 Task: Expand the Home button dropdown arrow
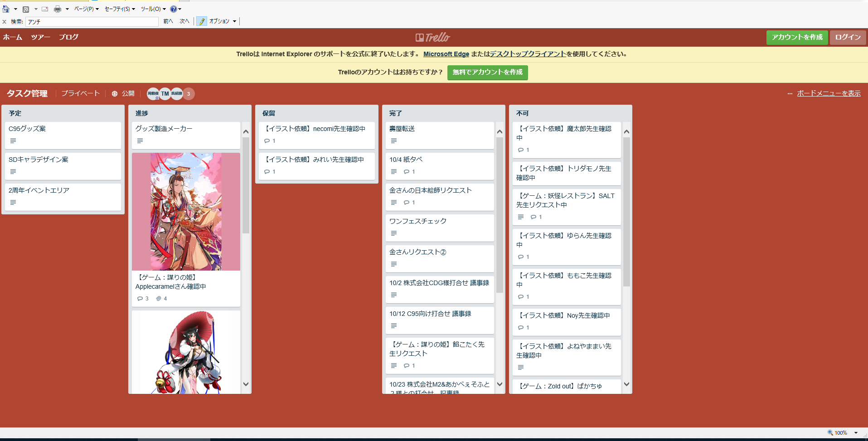tap(15, 9)
